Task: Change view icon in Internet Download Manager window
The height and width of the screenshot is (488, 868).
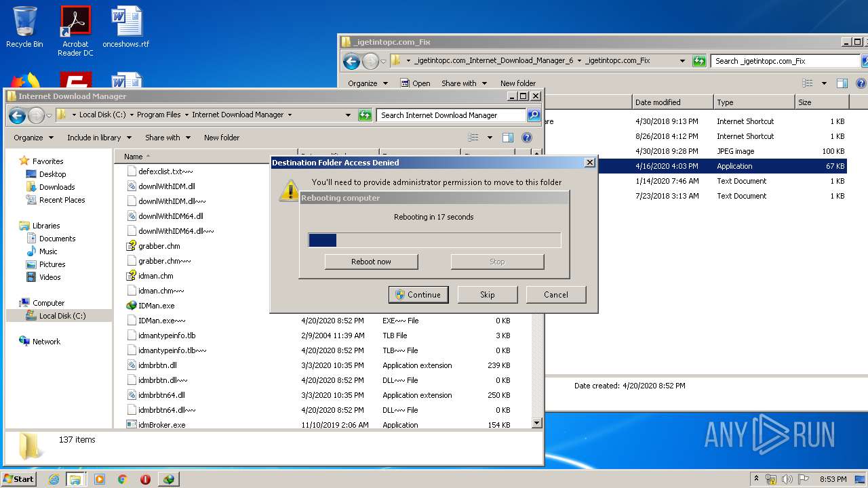Action: click(x=473, y=138)
